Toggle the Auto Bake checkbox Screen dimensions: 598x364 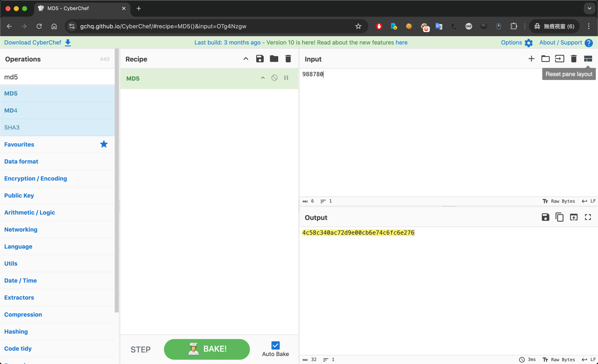(x=275, y=345)
